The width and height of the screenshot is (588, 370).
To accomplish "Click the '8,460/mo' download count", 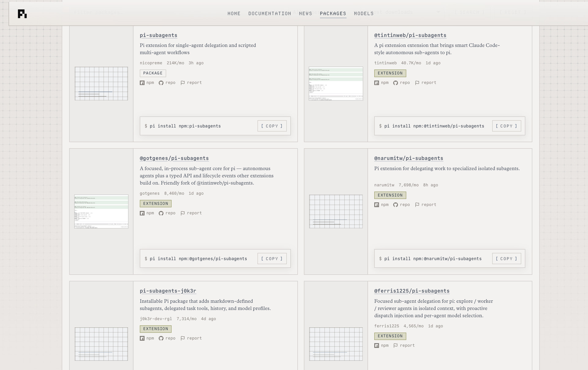I will tap(174, 193).
